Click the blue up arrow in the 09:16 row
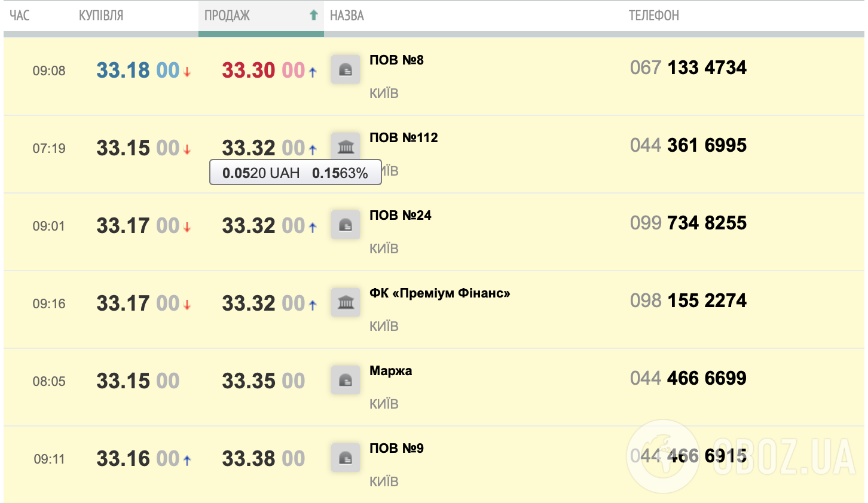Viewport: 868px width, 503px height. tap(313, 305)
